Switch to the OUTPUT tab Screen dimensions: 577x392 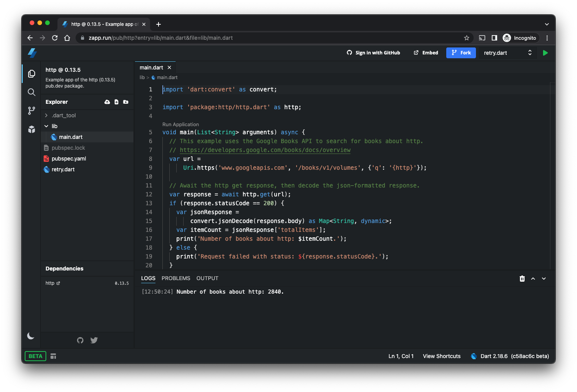207,278
